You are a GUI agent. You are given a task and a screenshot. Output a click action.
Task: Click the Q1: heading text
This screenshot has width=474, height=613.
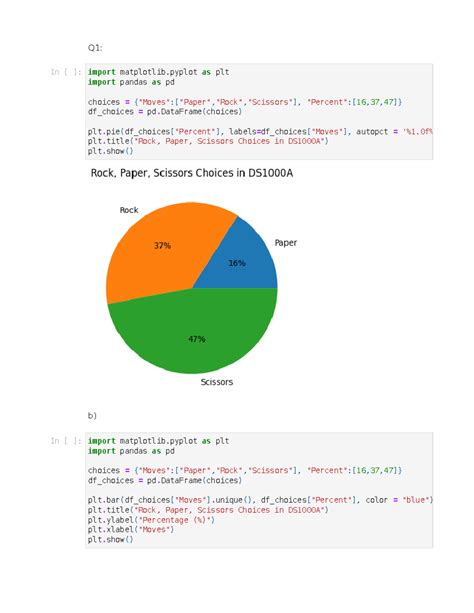95,48
